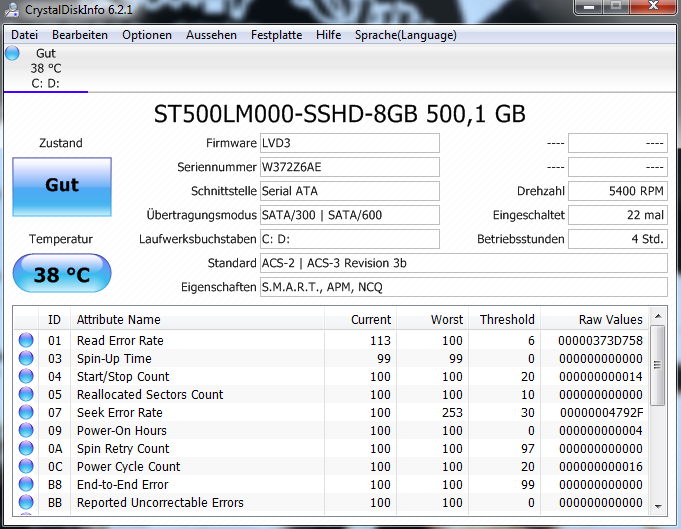Click the Standard field ACS-2 | ACS-3
The width and height of the screenshot is (681, 529).
coord(463,263)
